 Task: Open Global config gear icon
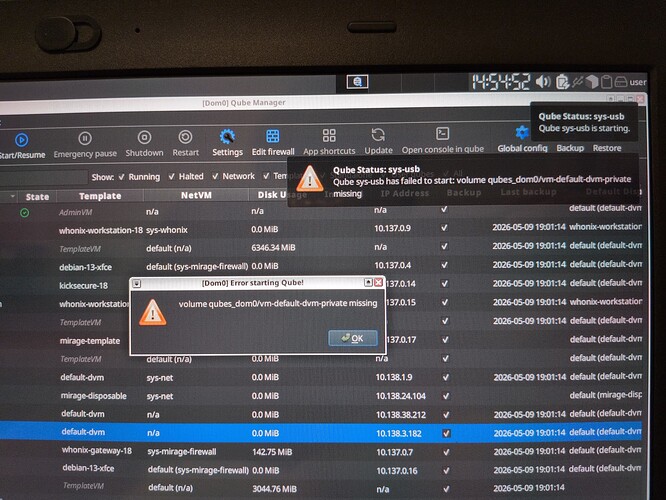[x=522, y=133]
